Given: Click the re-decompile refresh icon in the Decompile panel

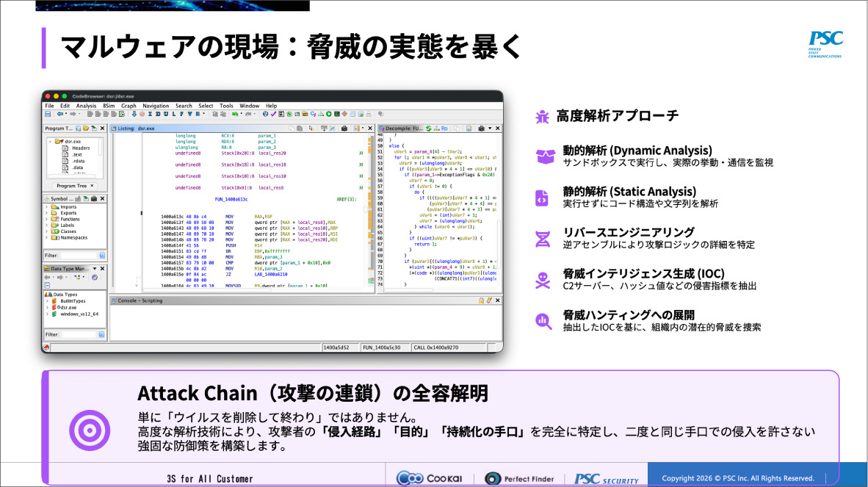Looking at the screenshot, I should (428, 129).
